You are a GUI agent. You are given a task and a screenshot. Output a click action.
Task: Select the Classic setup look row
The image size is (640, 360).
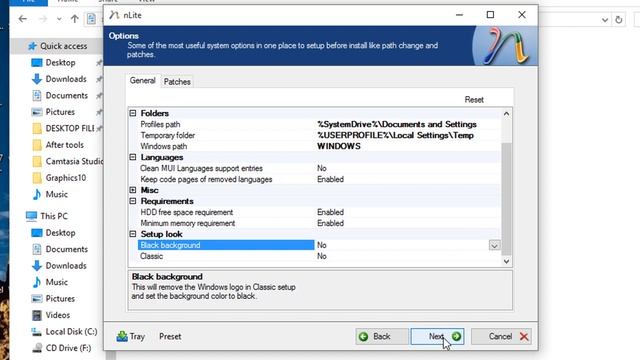point(319,256)
